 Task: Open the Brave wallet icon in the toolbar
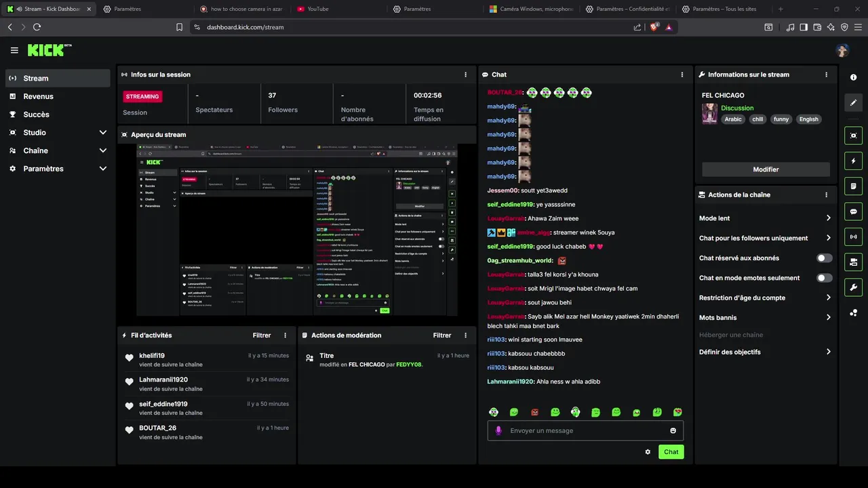pos(817,27)
